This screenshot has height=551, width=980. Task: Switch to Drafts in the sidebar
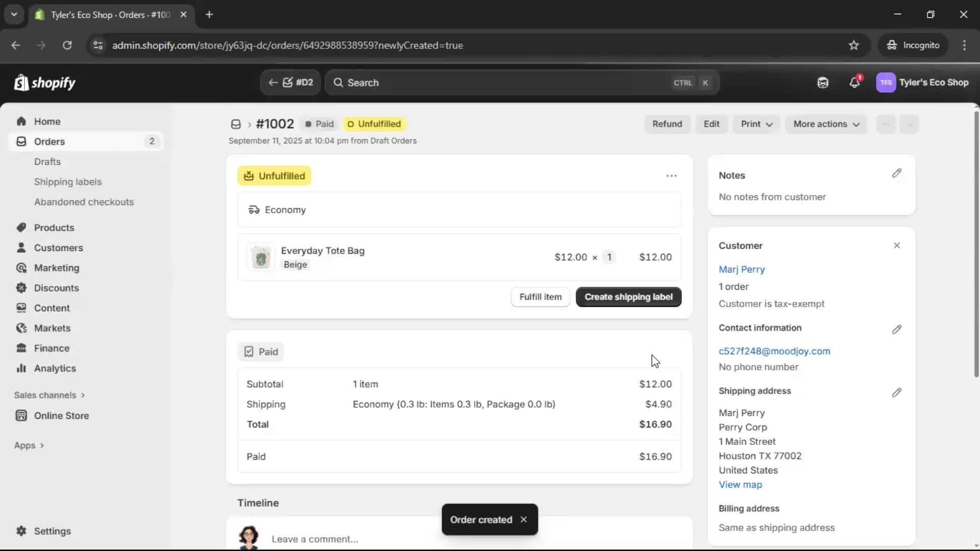pos(47,161)
